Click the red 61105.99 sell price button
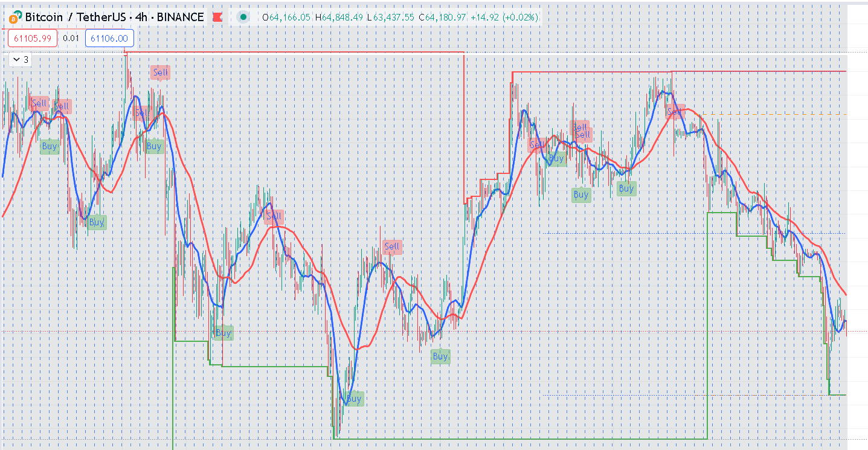 (x=33, y=39)
